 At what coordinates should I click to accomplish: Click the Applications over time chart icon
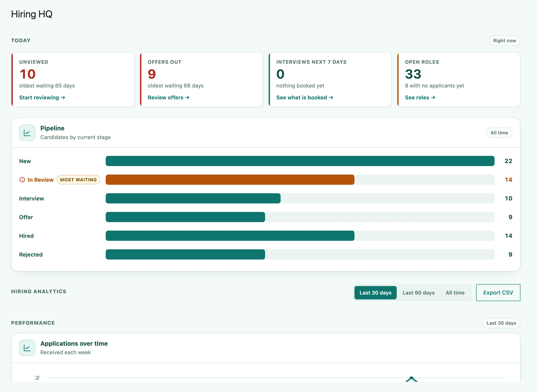pos(27,348)
